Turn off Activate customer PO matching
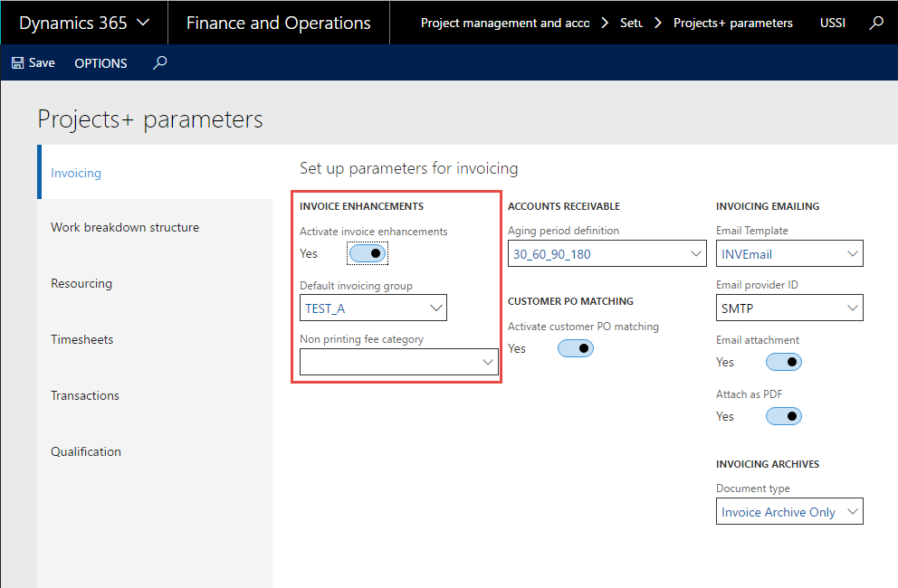The height and width of the screenshot is (588, 898). click(575, 347)
